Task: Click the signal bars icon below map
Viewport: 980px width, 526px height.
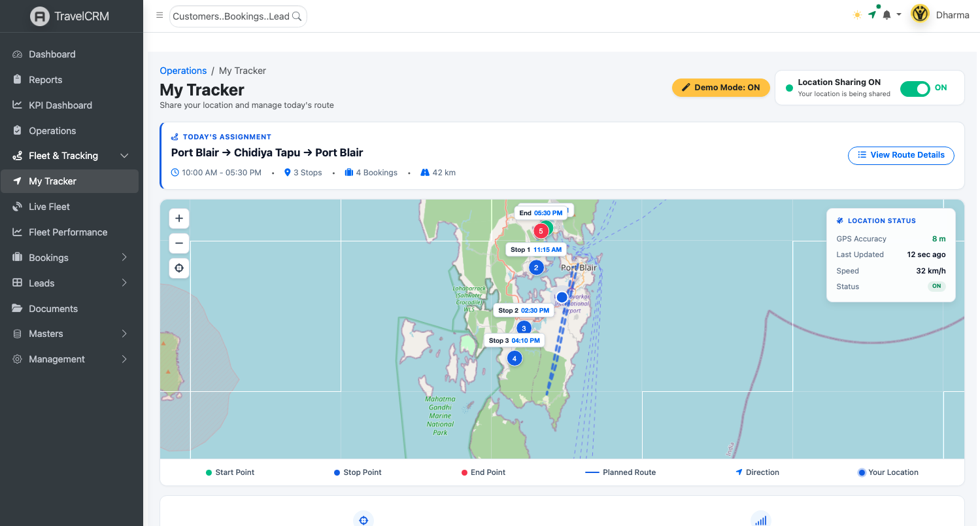Action: pos(761,520)
